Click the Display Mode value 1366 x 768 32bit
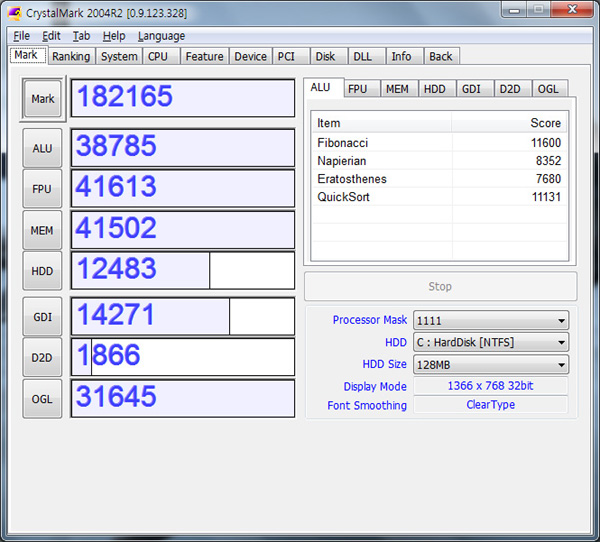Viewport: 600px width, 542px height. (x=491, y=386)
